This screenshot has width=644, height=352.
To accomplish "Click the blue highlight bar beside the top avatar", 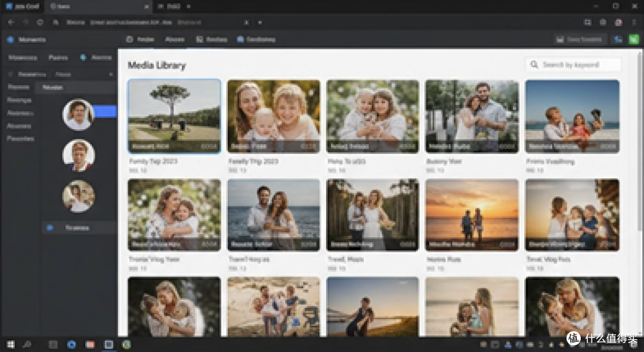I will (x=104, y=111).
